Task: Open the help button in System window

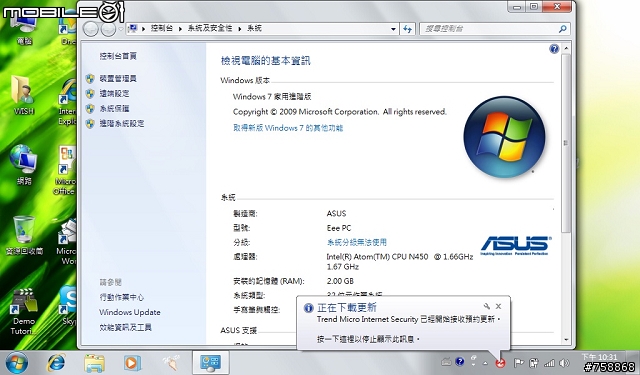Action: coord(554,49)
